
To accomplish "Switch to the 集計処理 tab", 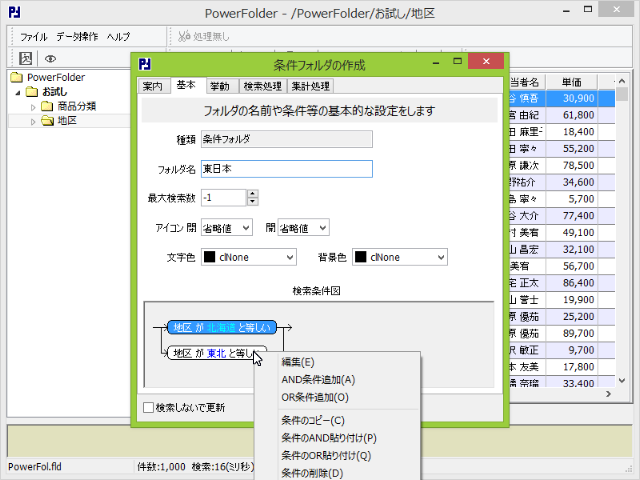I will (311, 86).
